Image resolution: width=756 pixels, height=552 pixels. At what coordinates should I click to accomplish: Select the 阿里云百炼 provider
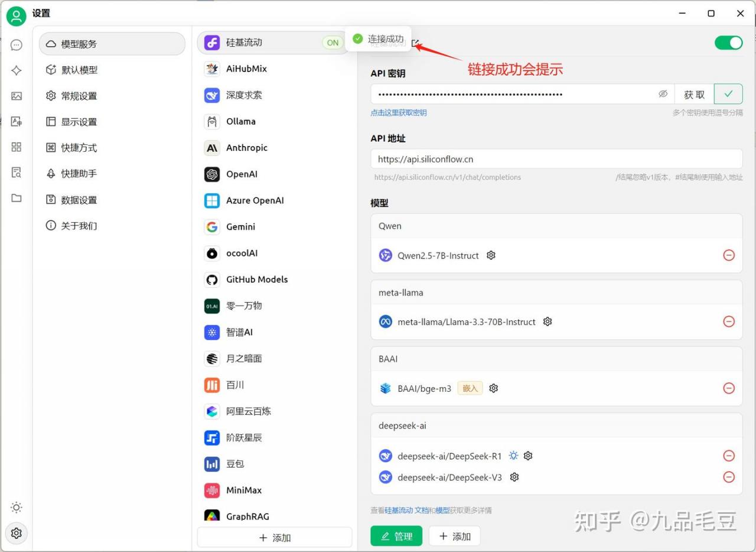pyautogui.click(x=275, y=411)
